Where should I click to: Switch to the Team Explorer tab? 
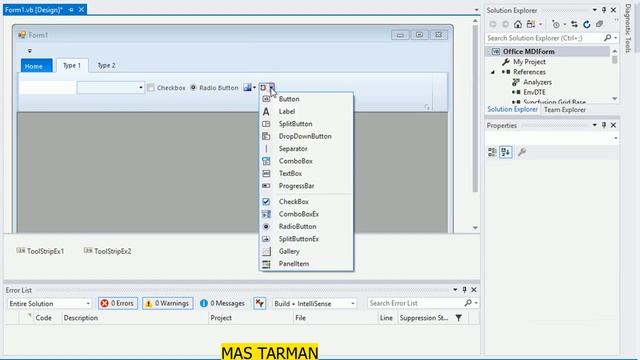point(565,110)
